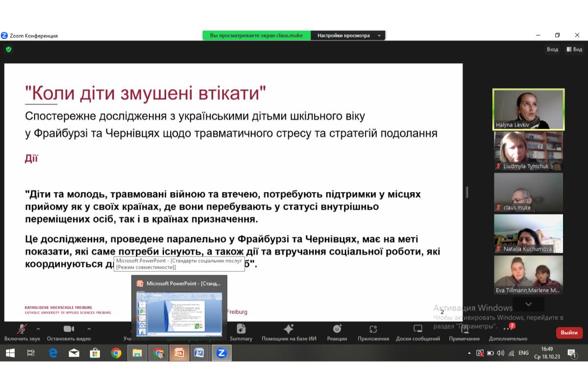Screen dimensions: 588x392
Task: Expand Настройки просмотра view options
Action: (x=348, y=35)
